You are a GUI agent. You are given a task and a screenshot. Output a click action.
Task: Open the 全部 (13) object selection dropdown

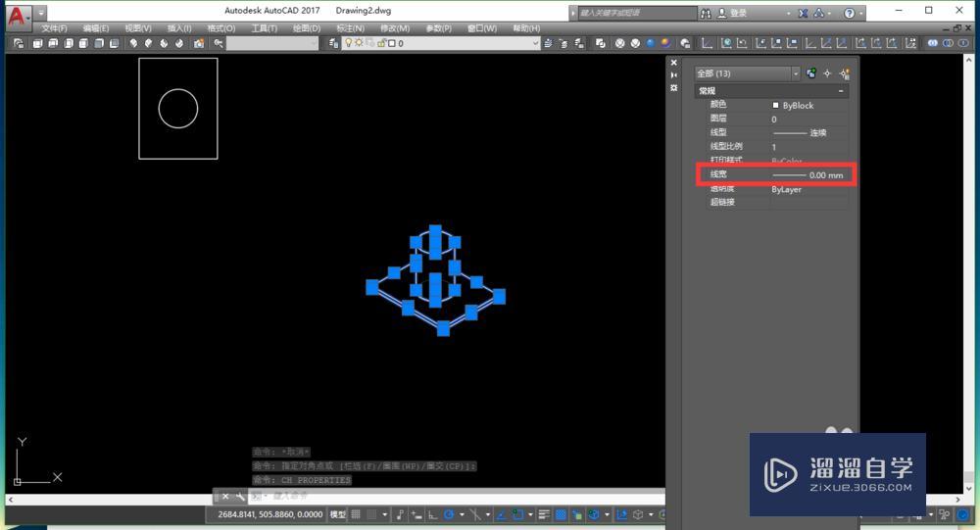(x=747, y=73)
